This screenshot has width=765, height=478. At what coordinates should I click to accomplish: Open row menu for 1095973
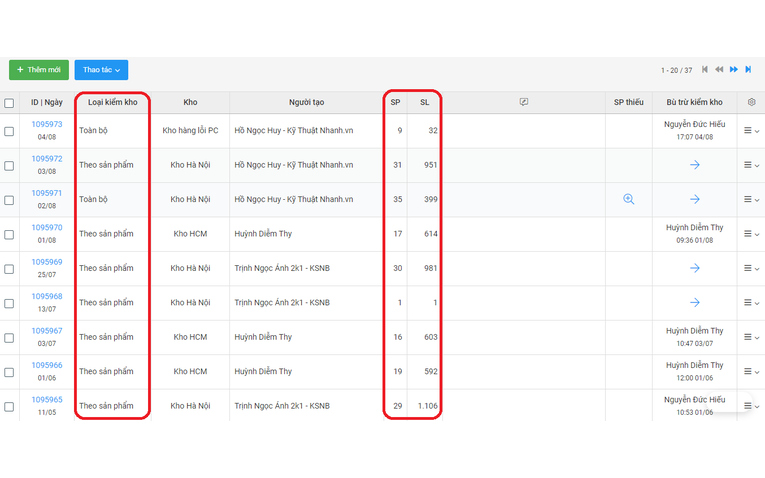(751, 131)
